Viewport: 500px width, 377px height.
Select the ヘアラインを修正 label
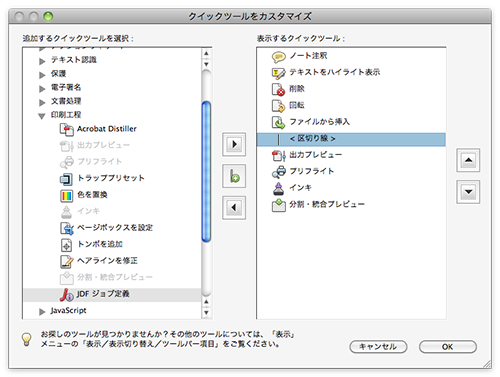tap(107, 261)
